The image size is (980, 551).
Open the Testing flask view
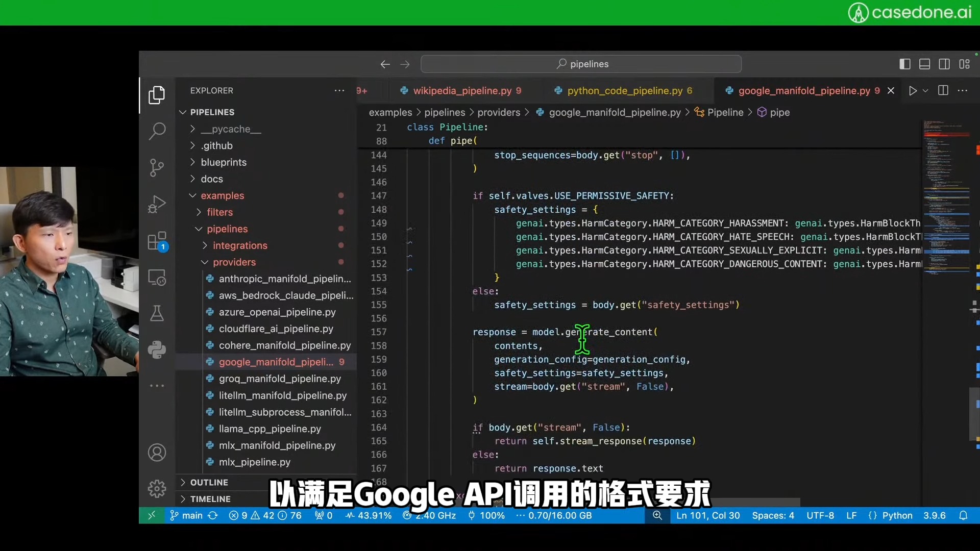157,313
